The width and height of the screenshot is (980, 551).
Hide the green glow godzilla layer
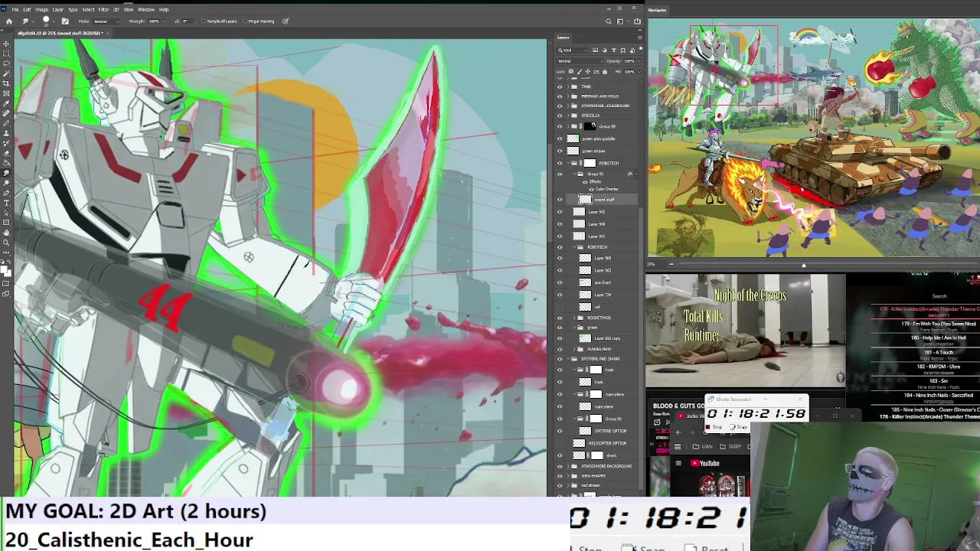[560, 139]
